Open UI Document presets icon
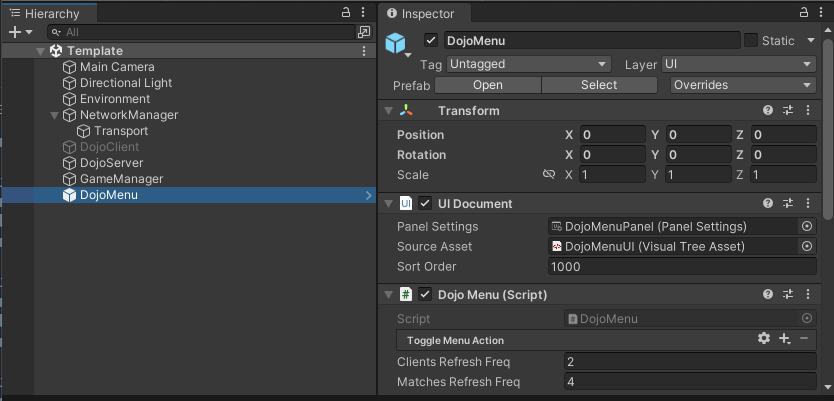The height and width of the screenshot is (401, 834). pyautogui.click(x=788, y=203)
